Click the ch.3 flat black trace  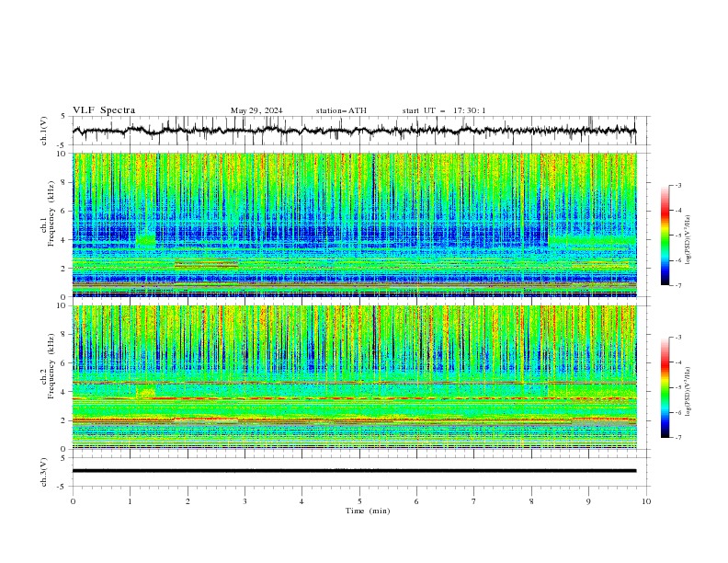tap(355, 471)
